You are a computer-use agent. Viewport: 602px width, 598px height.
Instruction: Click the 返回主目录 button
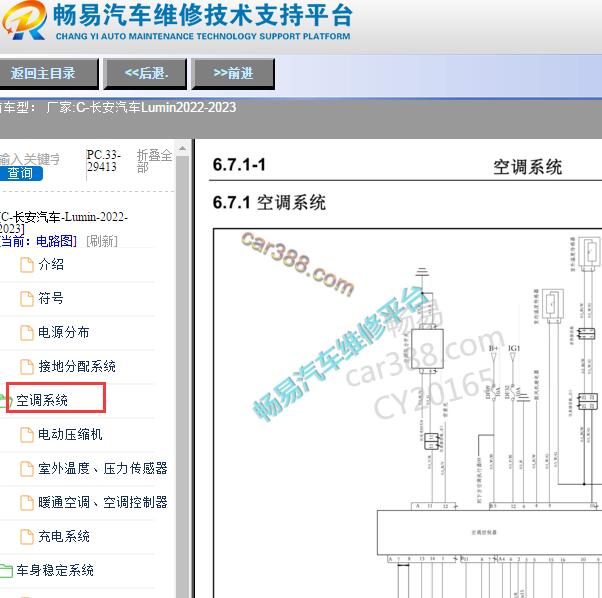pos(48,73)
